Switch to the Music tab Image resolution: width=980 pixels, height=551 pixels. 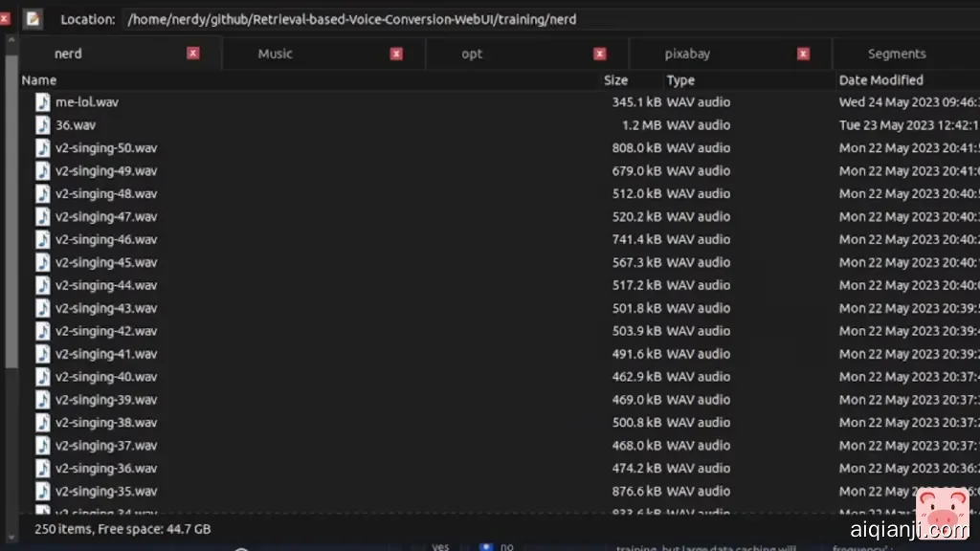[276, 54]
